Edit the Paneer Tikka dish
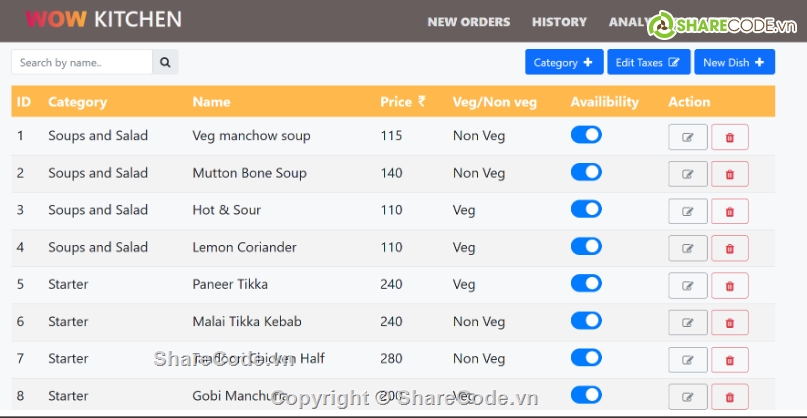The image size is (807, 418). (x=688, y=285)
